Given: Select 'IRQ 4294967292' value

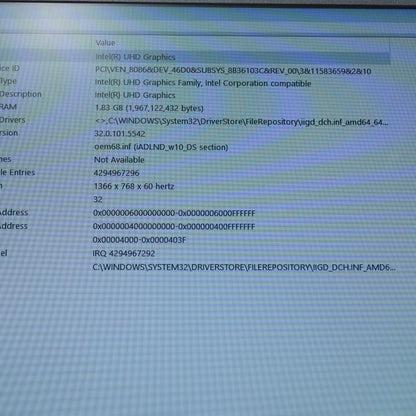Looking at the screenshot, I should pos(124,253).
